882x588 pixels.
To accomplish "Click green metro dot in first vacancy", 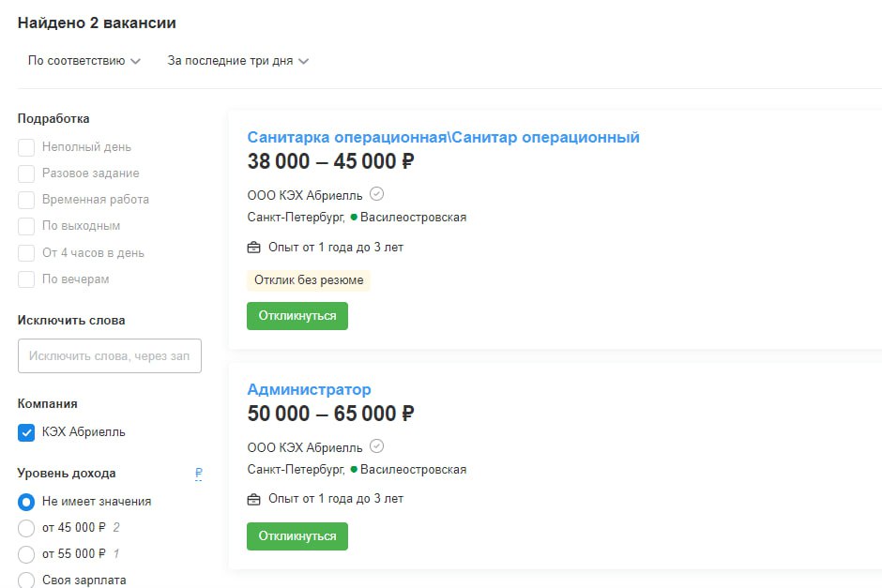I will (x=354, y=217).
